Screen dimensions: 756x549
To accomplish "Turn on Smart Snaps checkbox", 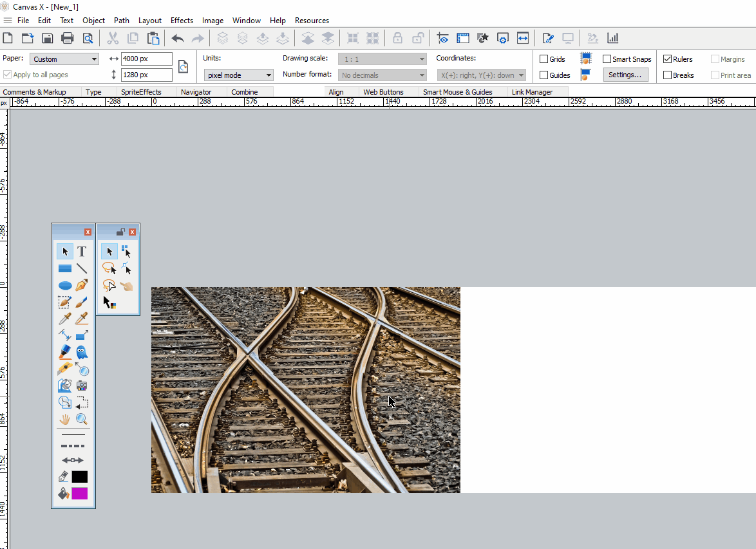I will (x=607, y=59).
